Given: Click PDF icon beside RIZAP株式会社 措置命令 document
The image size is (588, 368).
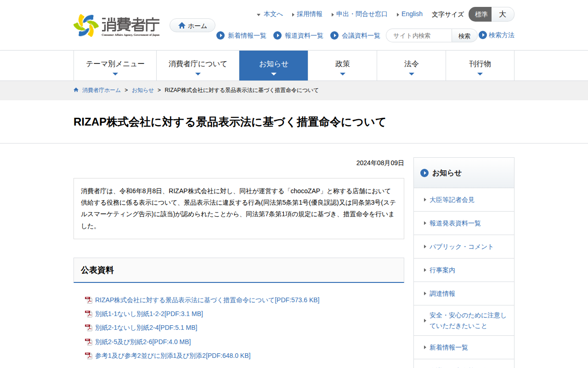Looking at the screenshot, I should 89,300.
